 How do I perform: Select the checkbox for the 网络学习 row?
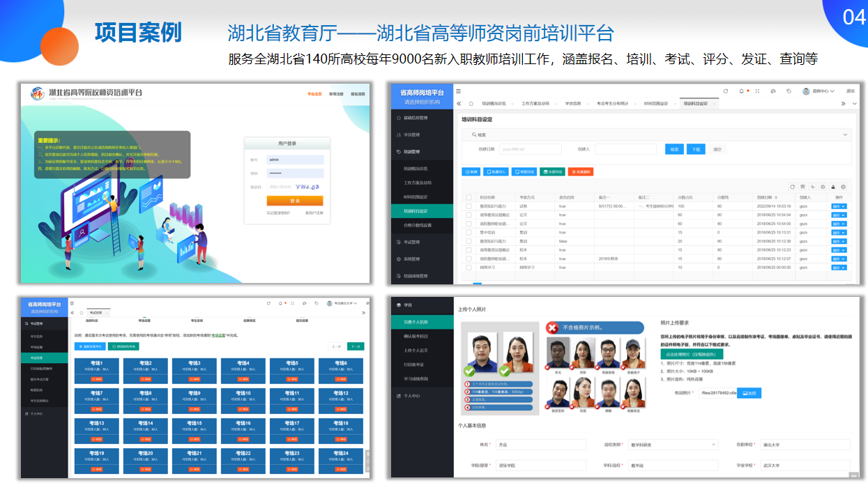pyautogui.click(x=469, y=267)
